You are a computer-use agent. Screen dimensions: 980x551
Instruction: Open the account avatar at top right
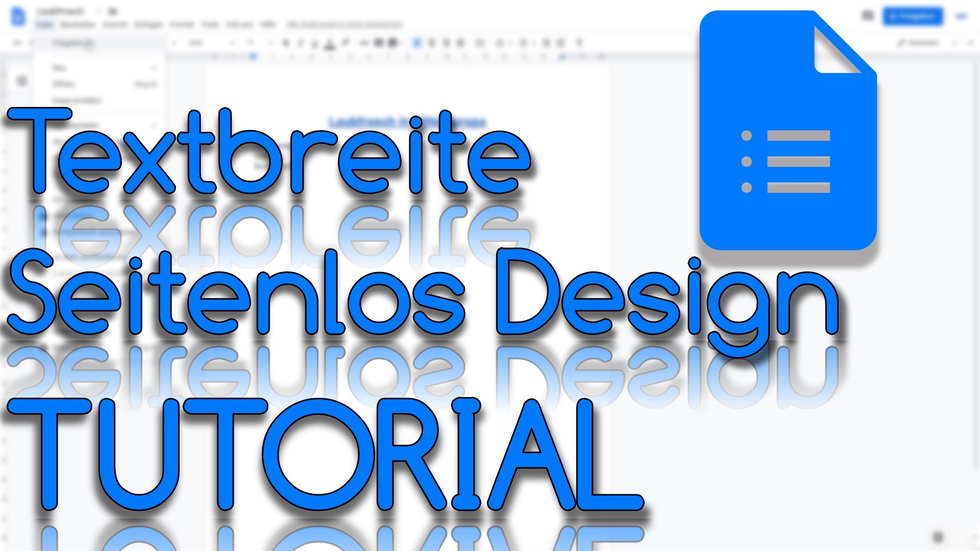[x=962, y=16]
